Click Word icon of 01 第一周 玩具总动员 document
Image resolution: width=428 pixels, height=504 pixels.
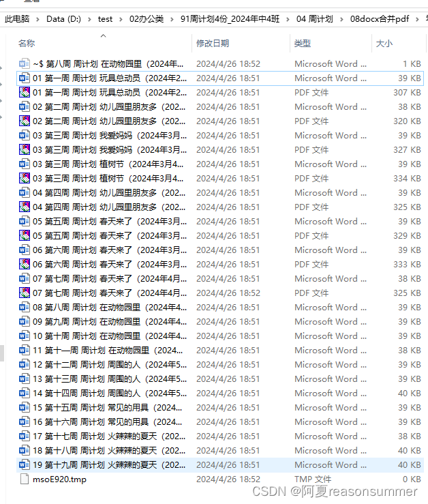tap(25, 78)
